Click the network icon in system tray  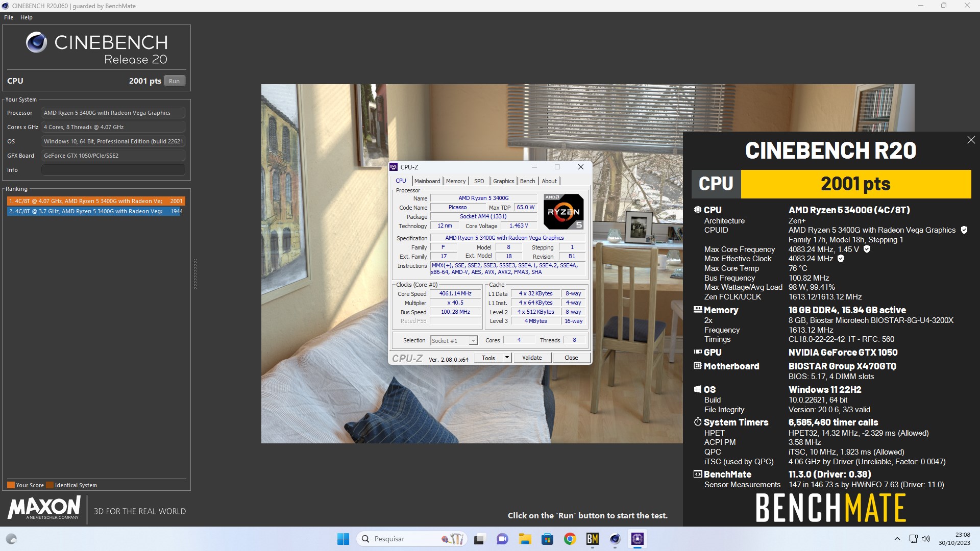[x=913, y=539]
